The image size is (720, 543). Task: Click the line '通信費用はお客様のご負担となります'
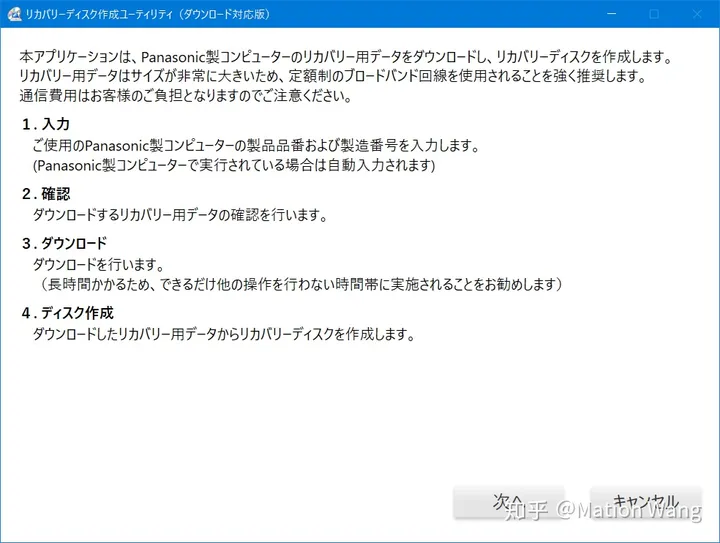click(x=186, y=95)
